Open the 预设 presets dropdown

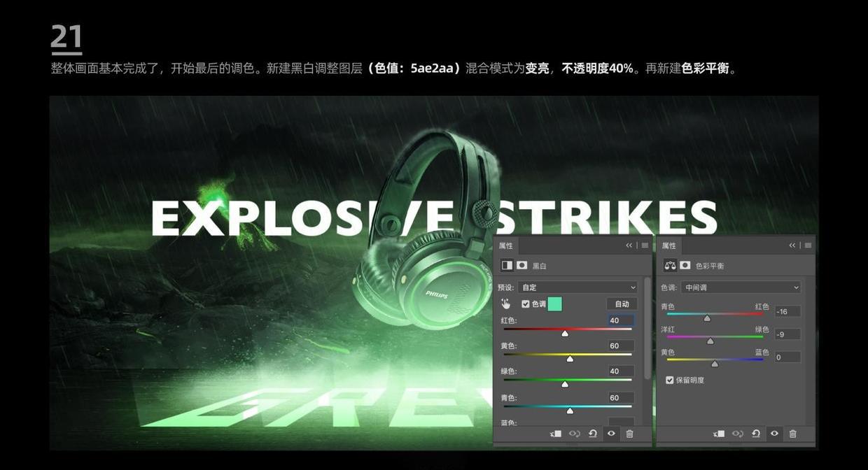pos(577,287)
